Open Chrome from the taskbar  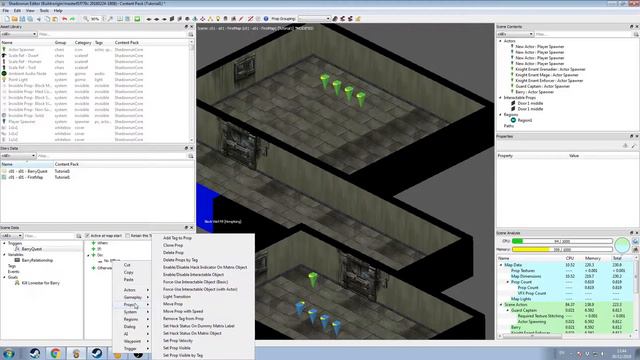pos(56,353)
